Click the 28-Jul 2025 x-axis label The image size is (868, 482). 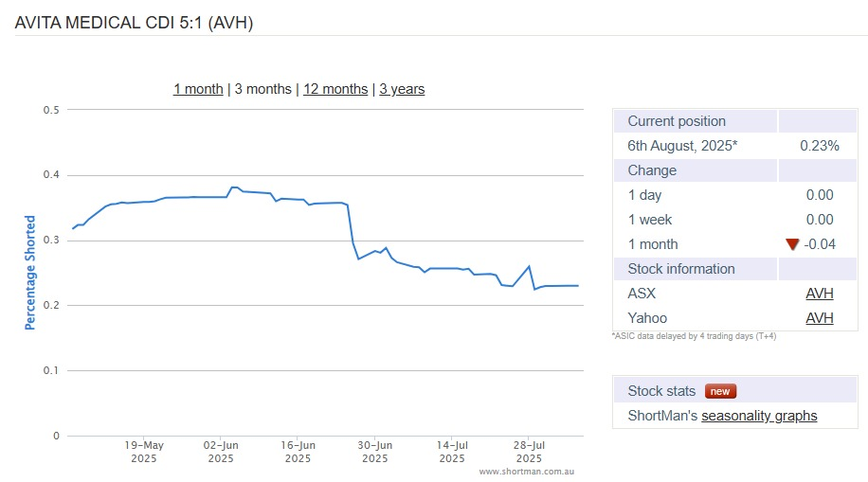click(530, 451)
